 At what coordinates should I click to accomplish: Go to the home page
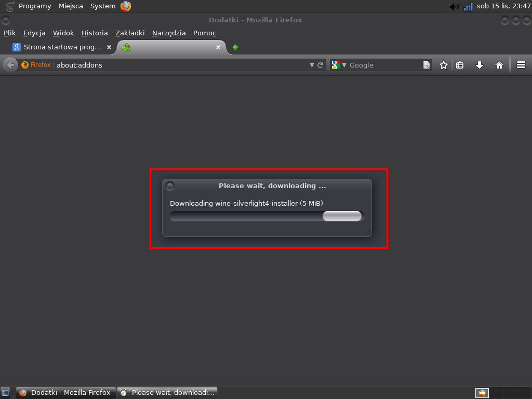(x=499, y=65)
